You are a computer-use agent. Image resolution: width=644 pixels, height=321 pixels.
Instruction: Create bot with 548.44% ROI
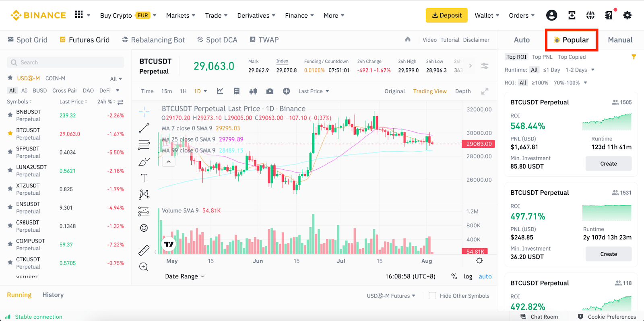608,164
